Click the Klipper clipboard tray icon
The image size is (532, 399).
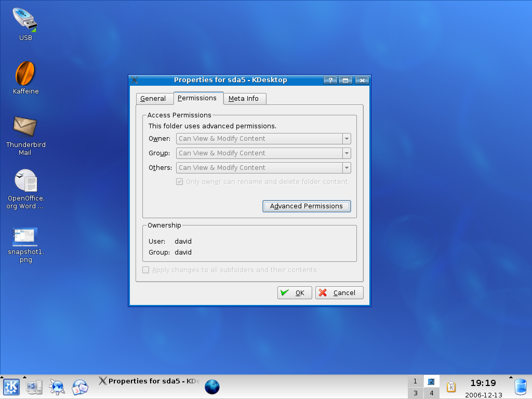tap(451, 387)
